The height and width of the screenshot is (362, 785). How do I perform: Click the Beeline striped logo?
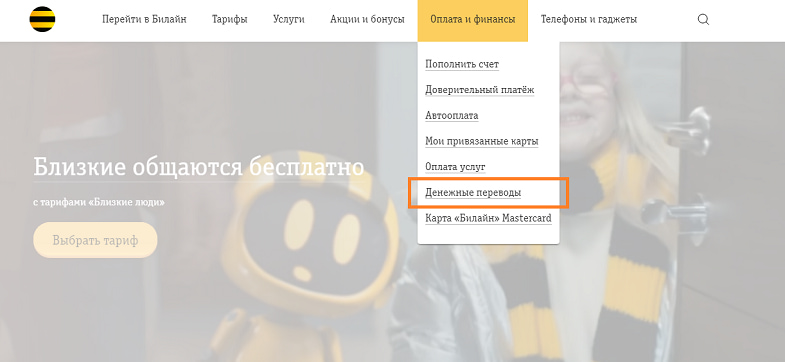click(43, 20)
